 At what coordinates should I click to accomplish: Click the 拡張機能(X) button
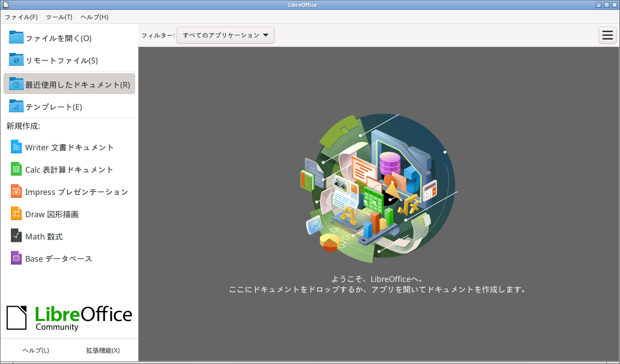pyautogui.click(x=103, y=350)
